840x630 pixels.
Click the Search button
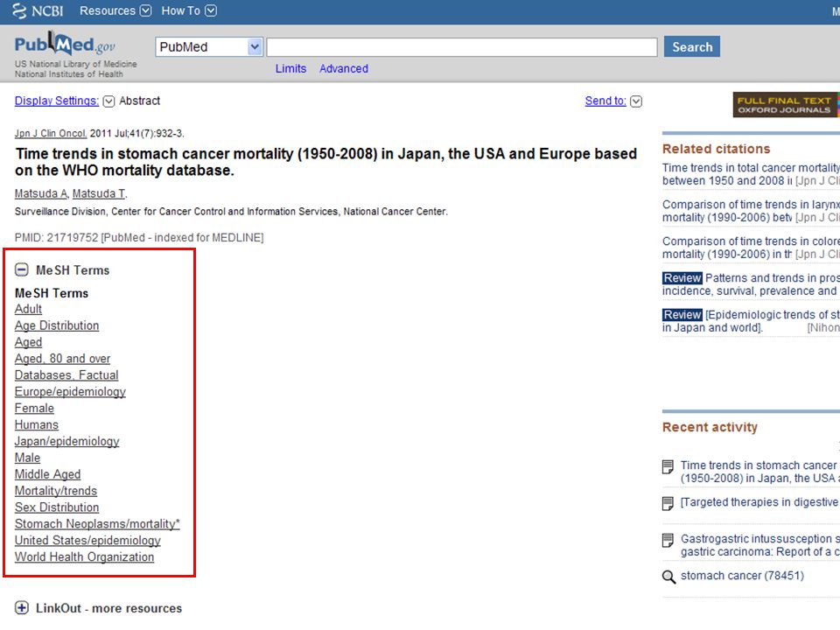[x=692, y=46]
